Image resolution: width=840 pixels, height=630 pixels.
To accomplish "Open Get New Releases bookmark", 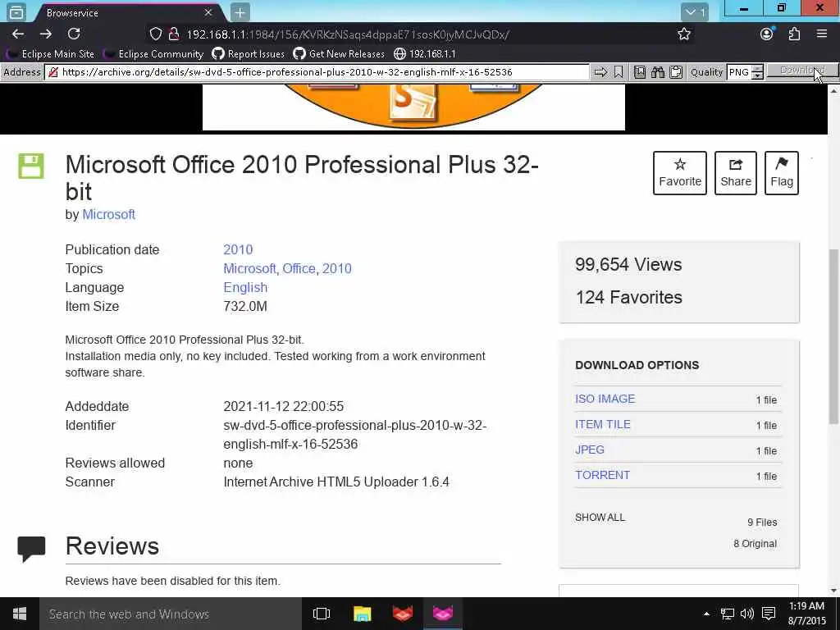I will click(x=339, y=54).
